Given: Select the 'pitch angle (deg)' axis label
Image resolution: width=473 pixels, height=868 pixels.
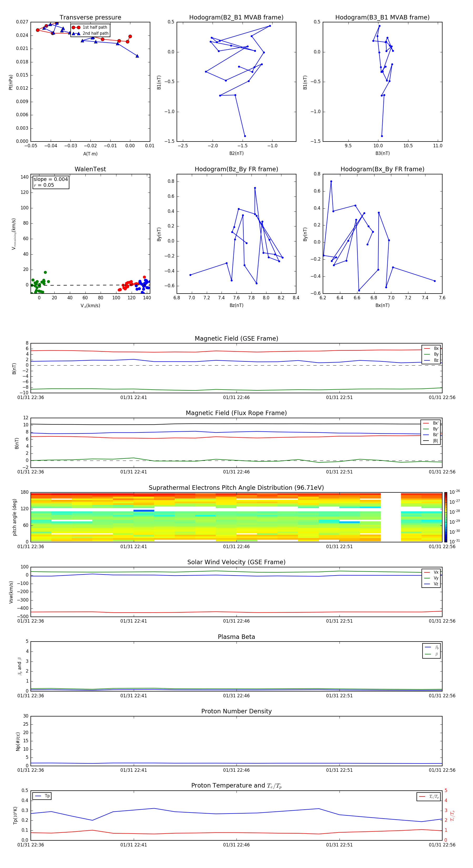Looking at the screenshot, I should (x=14, y=517).
